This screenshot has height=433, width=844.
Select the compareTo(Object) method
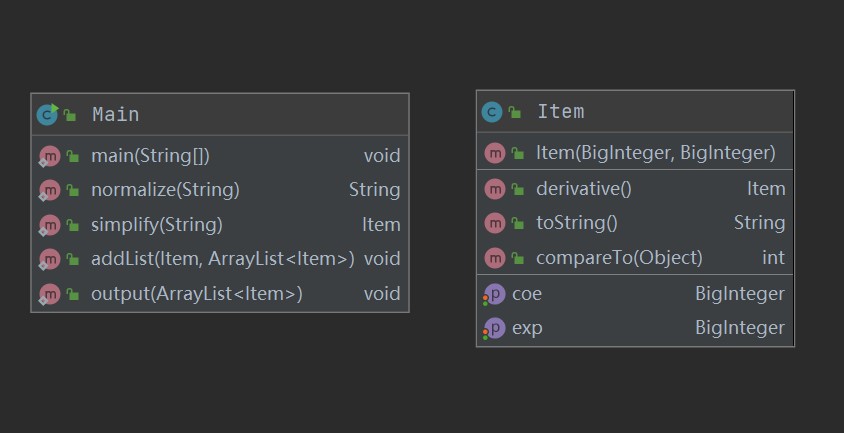pyautogui.click(x=619, y=258)
